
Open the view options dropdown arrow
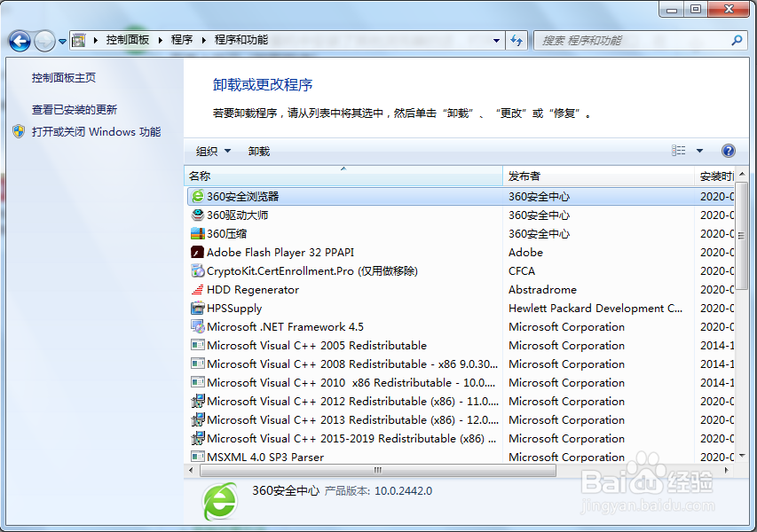pyautogui.click(x=699, y=151)
